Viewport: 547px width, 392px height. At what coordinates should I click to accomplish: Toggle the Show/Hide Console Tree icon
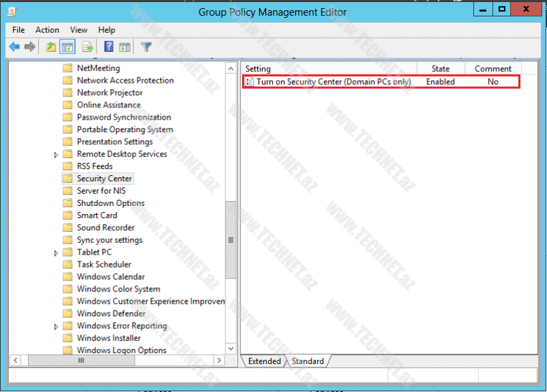[x=67, y=47]
